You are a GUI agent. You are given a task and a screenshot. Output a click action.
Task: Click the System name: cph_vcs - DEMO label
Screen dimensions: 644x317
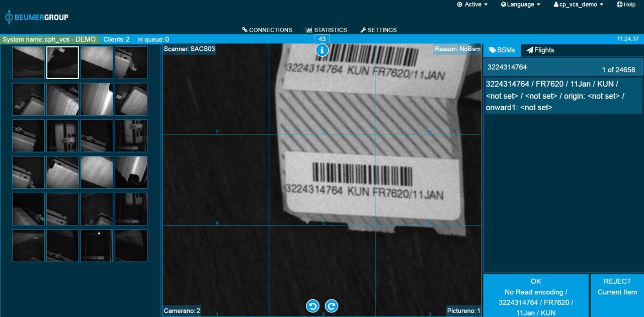(49, 39)
